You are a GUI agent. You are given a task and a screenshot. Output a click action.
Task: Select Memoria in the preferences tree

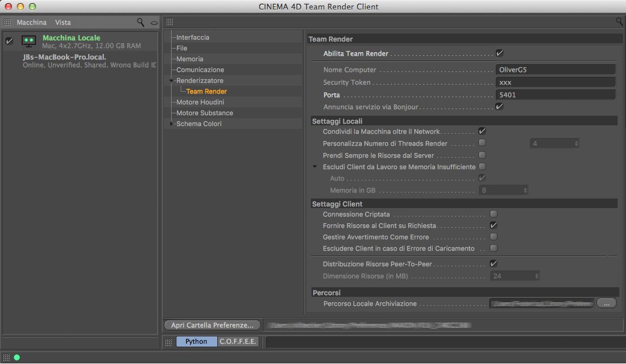click(190, 59)
